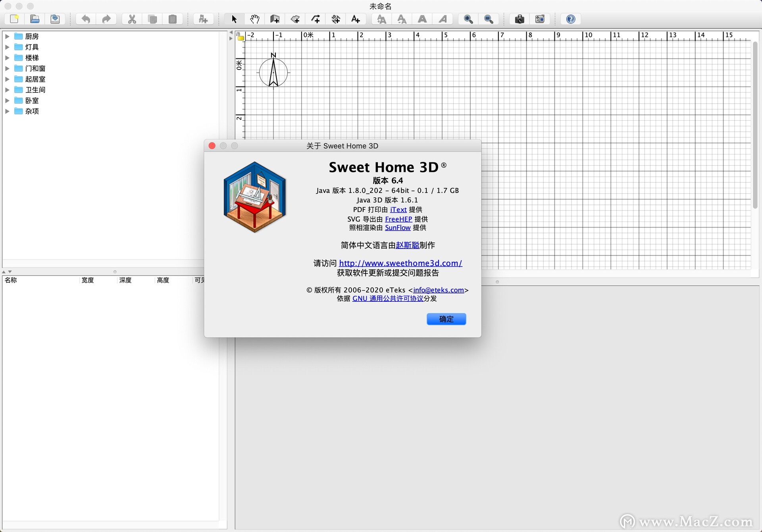Open the FreeHEP link

pos(398,219)
